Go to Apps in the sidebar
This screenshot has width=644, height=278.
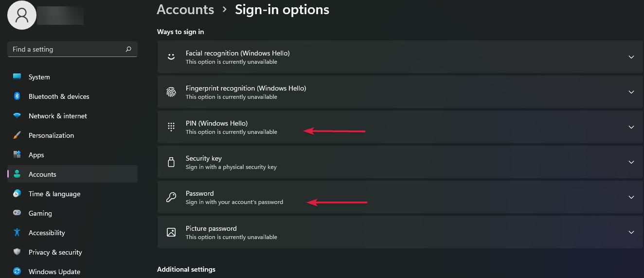point(36,155)
